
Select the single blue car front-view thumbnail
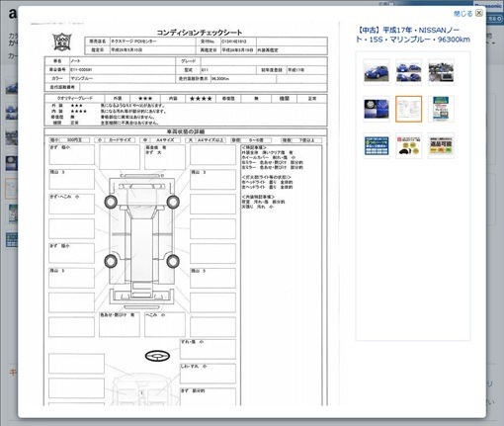377,72
